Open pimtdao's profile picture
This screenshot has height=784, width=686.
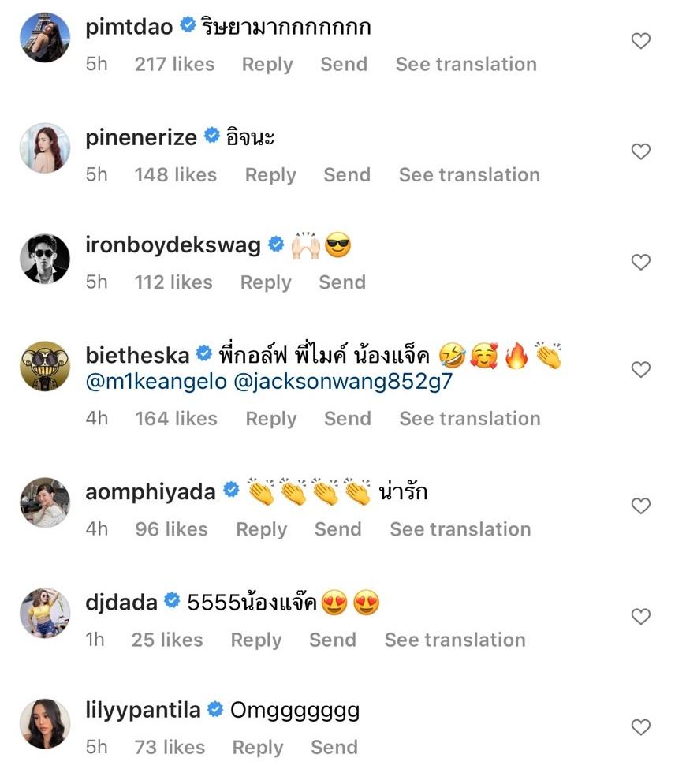(45, 37)
